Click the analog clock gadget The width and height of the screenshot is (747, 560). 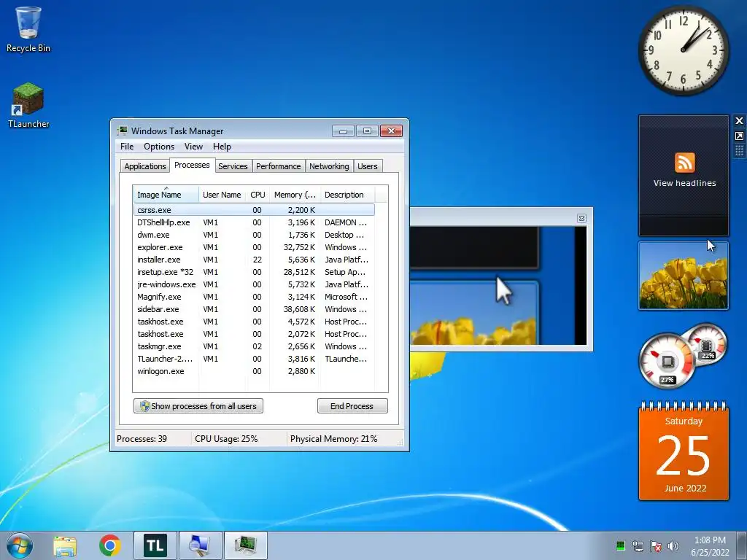[683, 50]
